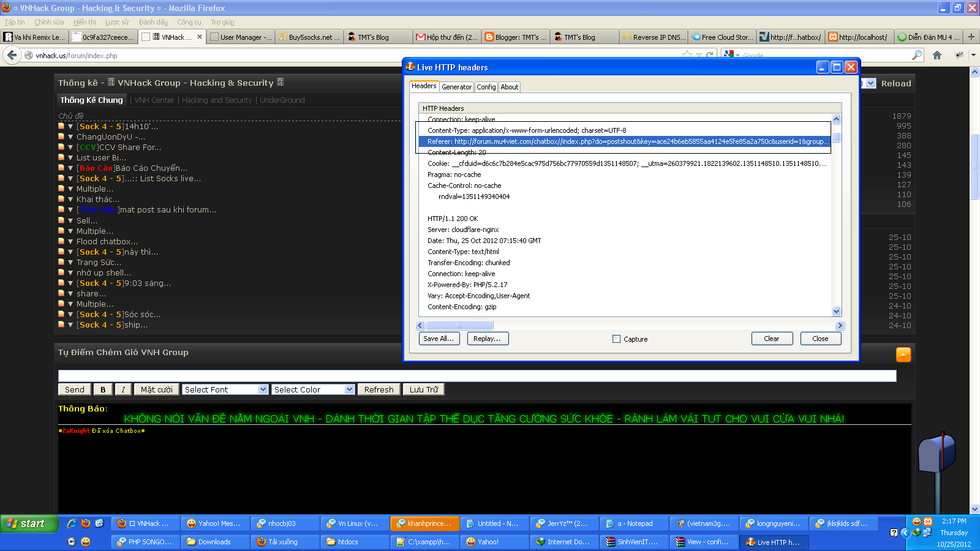The width and height of the screenshot is (980, 551).
Task: Open the htdocs folder taskbar button
Action: coord(355,542)
